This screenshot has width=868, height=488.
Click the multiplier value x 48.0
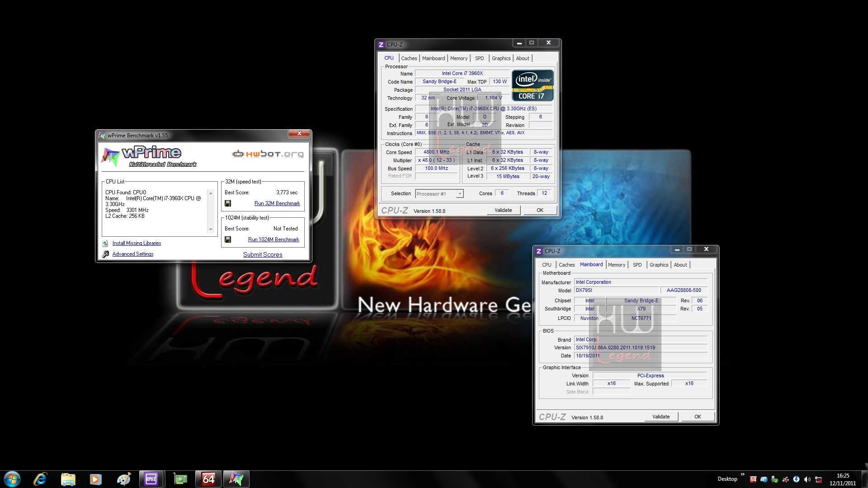coord(436,160)
